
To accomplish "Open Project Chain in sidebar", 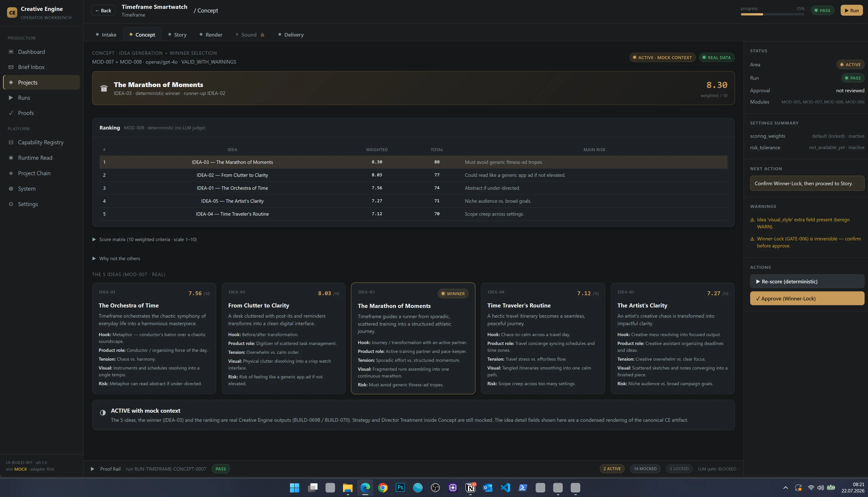I will 41,173.
